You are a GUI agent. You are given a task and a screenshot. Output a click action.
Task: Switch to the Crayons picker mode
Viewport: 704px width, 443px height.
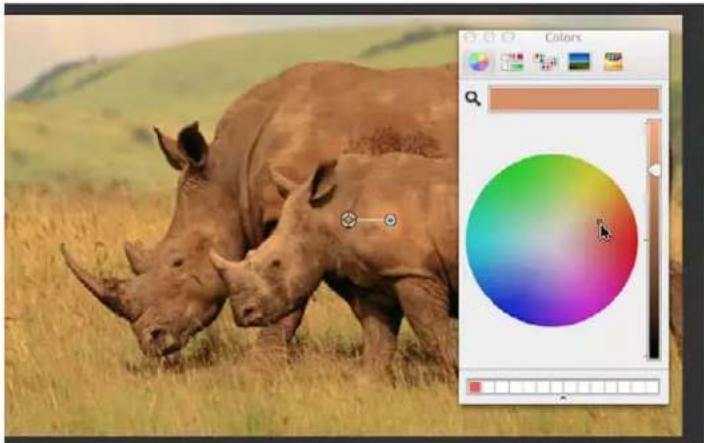coord(613,61)
